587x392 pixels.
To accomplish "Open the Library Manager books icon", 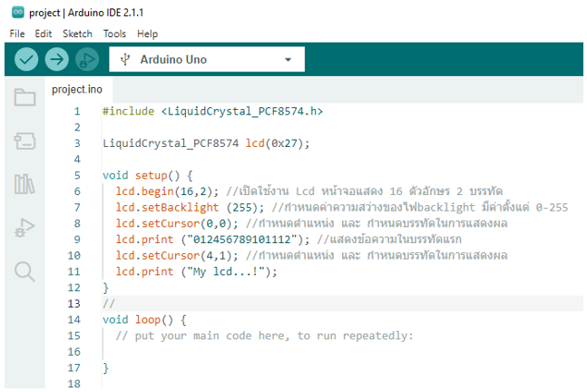I will click(x=24, y=184).
